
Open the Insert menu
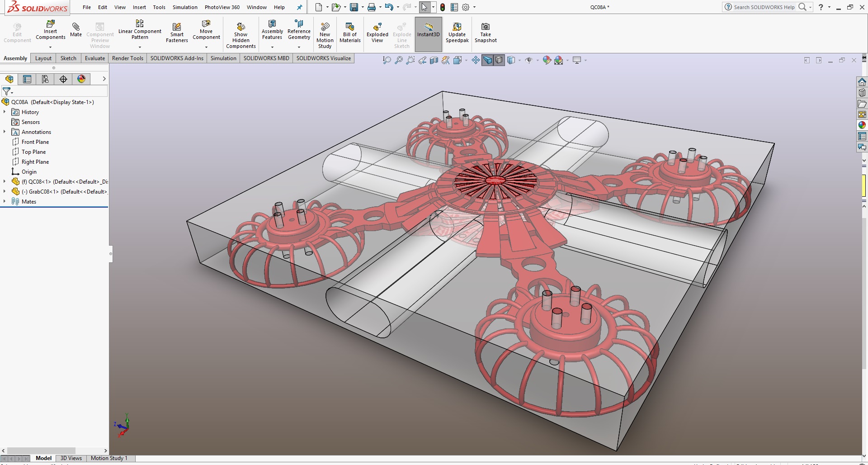[139, 7]
